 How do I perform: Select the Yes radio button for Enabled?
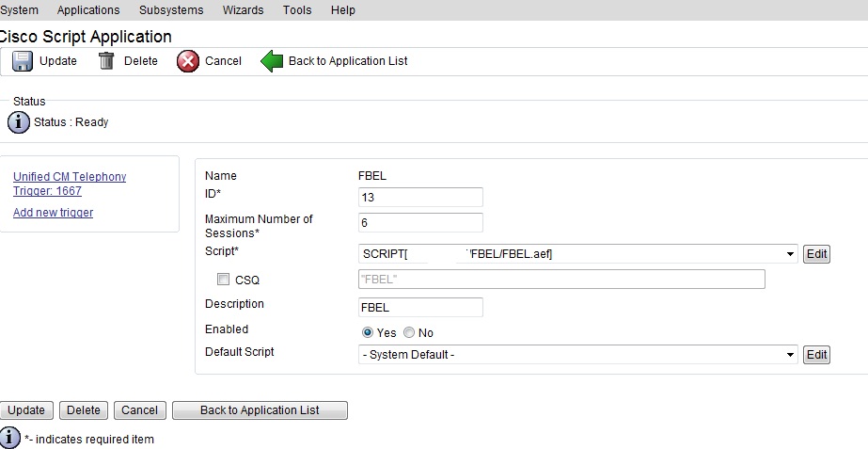coord(368,332)
